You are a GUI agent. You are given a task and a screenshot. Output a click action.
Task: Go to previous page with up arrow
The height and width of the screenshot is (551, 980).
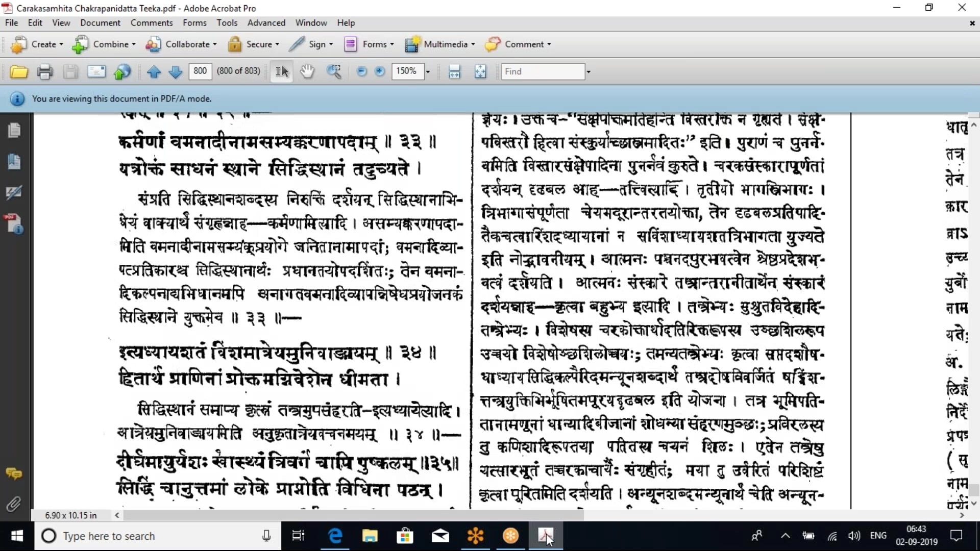coord(154,72)
